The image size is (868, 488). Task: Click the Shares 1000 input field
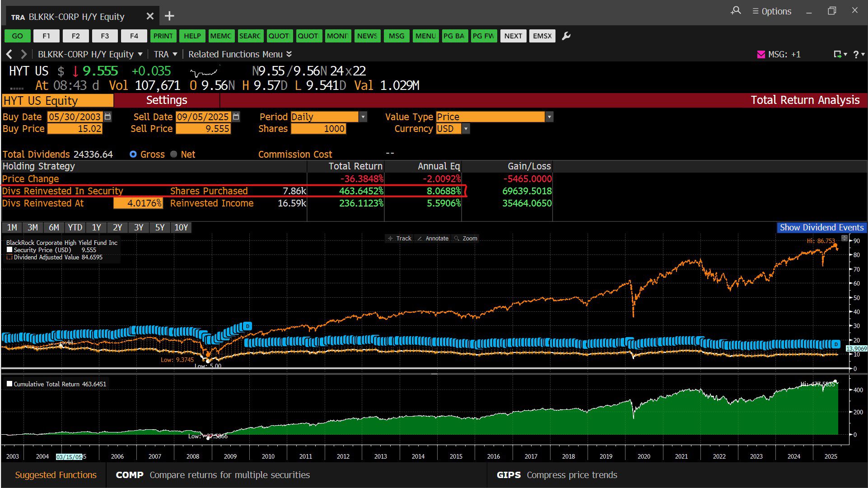[x=318, y=129]
